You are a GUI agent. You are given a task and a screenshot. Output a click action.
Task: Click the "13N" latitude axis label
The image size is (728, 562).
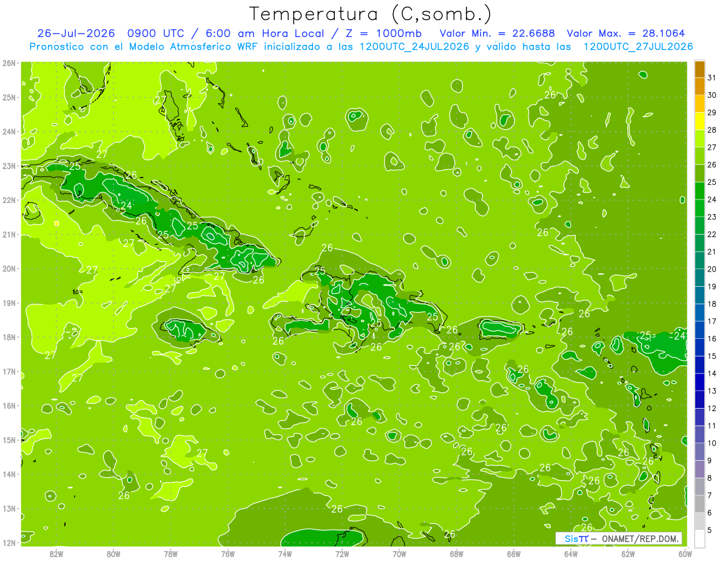pos(9,509)
